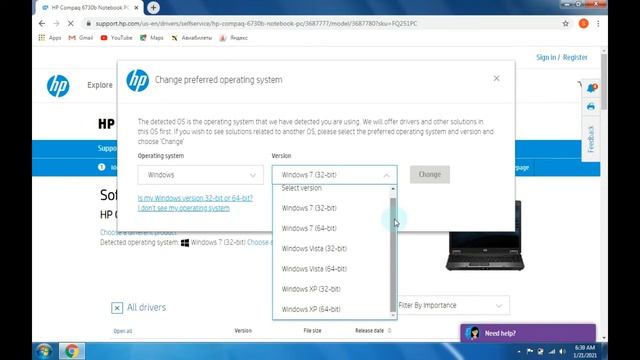Choose Windows XP (32-bit) from list

(331, 289)
